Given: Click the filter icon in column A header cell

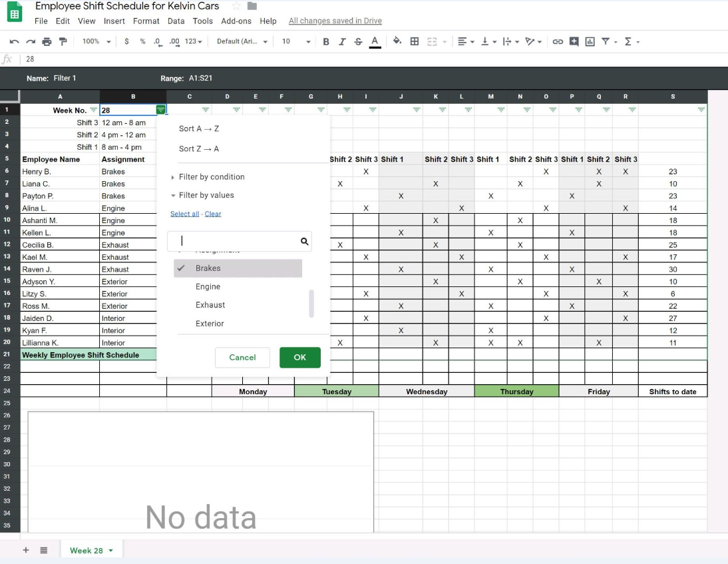Looking at the screenshot, I should click(x=93, y=110).
